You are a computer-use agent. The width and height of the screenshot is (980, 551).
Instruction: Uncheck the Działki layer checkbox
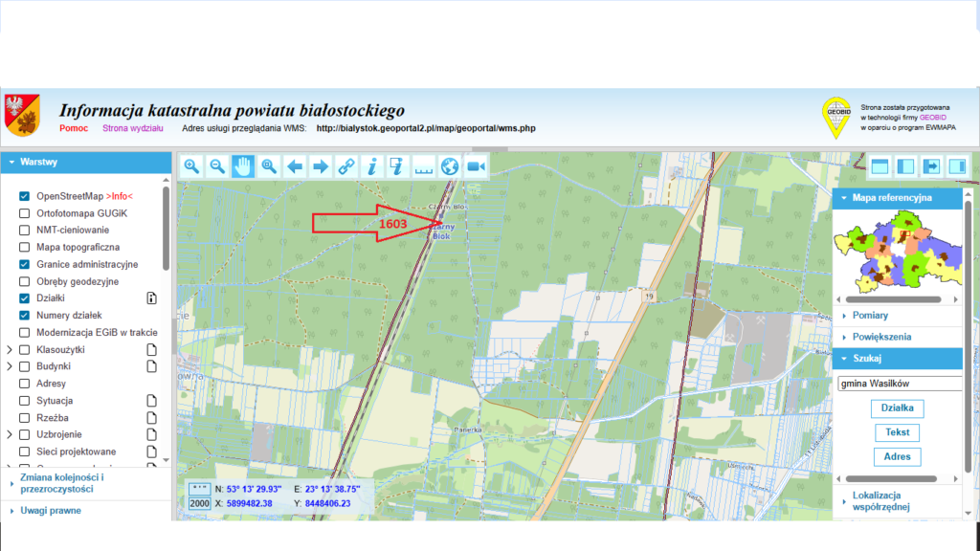point(24,298)
